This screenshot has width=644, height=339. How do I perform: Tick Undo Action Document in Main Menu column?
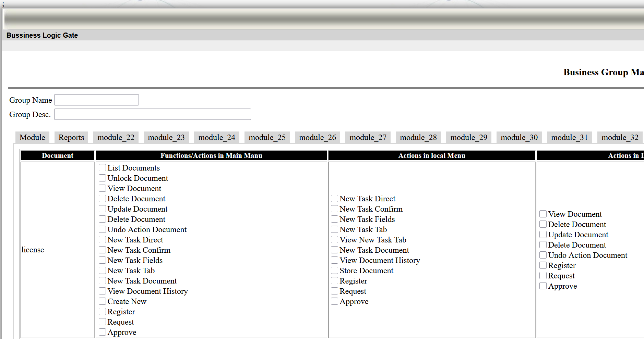point(102,229)
